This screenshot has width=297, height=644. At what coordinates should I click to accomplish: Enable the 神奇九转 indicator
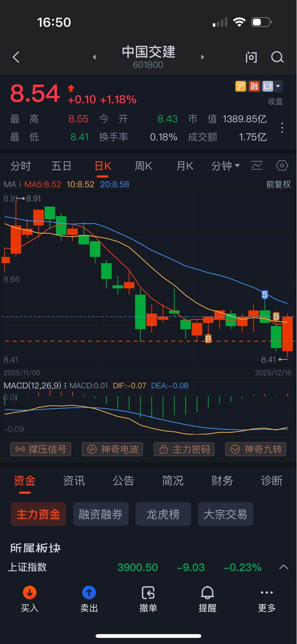click(x=256, y=449)
